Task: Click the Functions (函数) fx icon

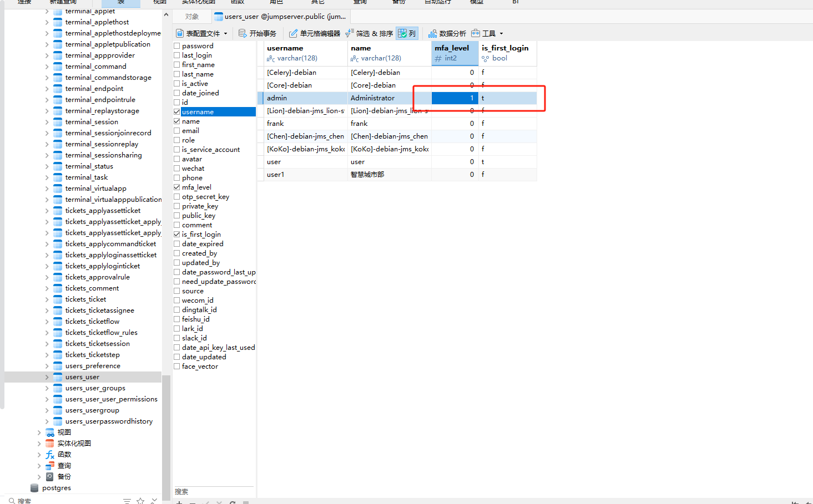Action: pyautogui.click(x=50, y=455)
